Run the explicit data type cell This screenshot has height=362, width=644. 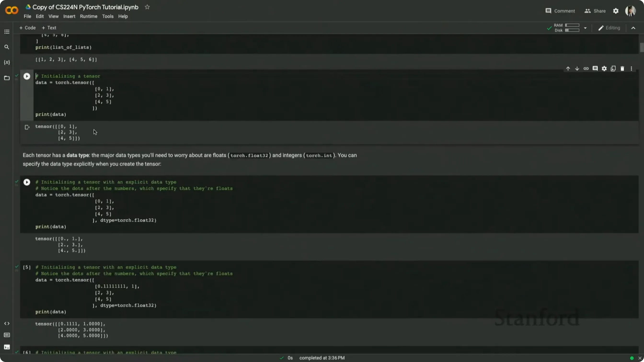pyautogui.click(x=27, y=182)
